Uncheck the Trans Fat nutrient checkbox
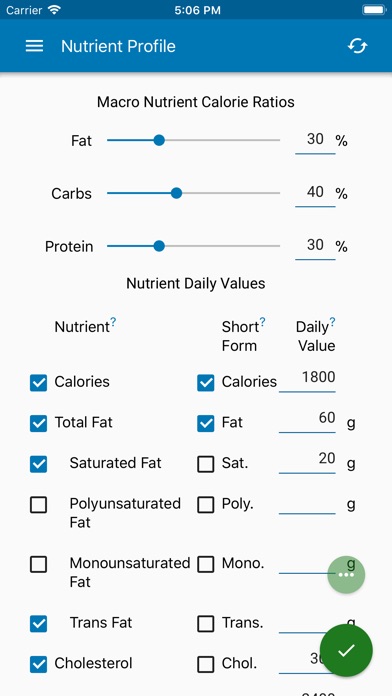The image size is (392, 696). coord(38,624)
